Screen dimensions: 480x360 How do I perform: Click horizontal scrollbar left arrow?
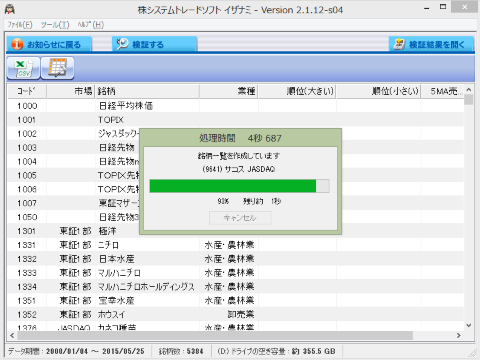(x=12, y=336)
